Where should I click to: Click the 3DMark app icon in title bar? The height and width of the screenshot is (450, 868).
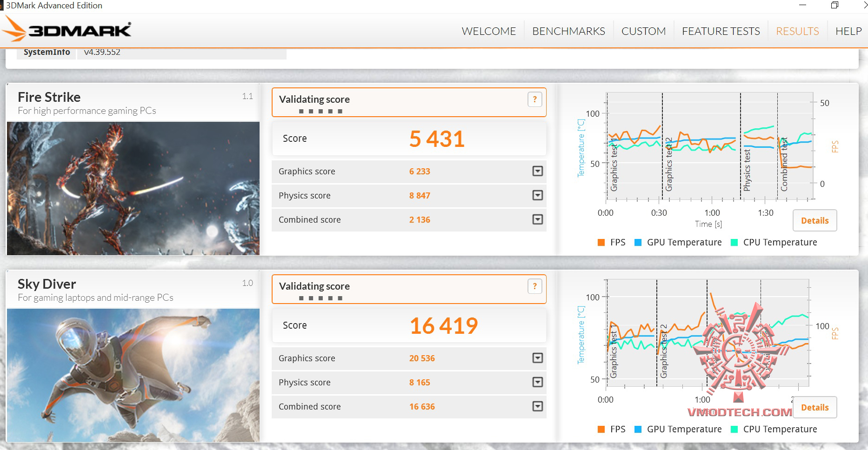tap(2, 6)
